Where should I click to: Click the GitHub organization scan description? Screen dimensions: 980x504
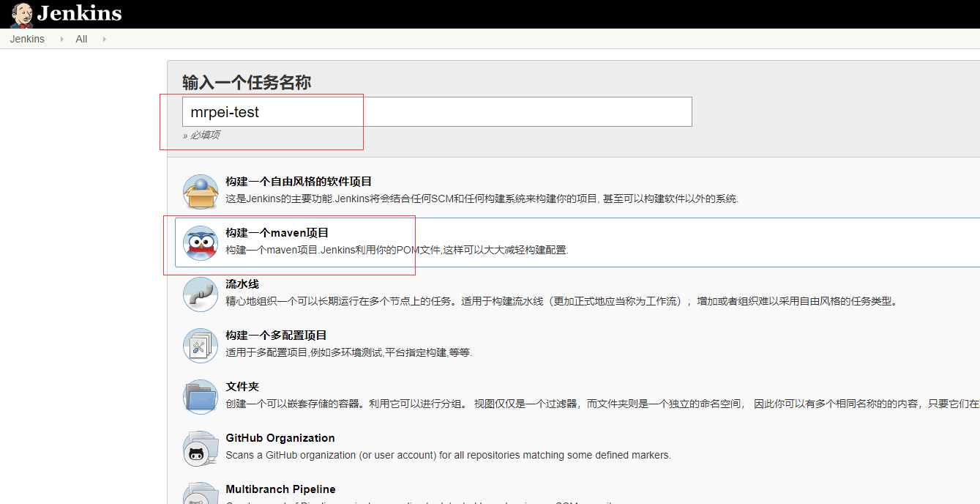[448, 455]
